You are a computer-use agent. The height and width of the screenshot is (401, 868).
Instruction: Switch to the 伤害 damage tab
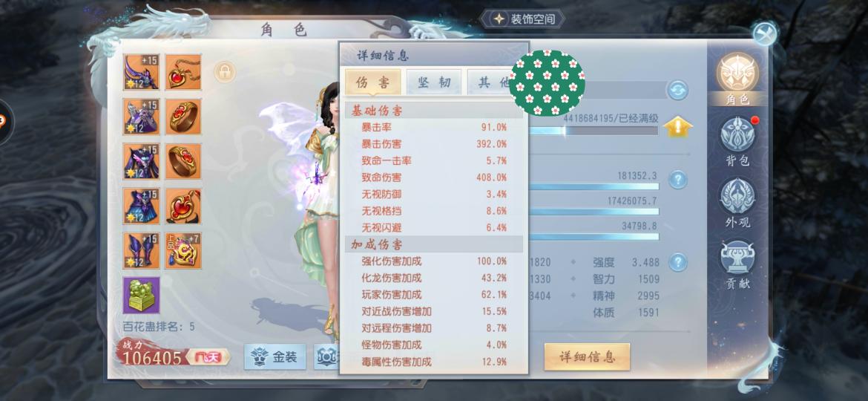(x=372, y=83)
